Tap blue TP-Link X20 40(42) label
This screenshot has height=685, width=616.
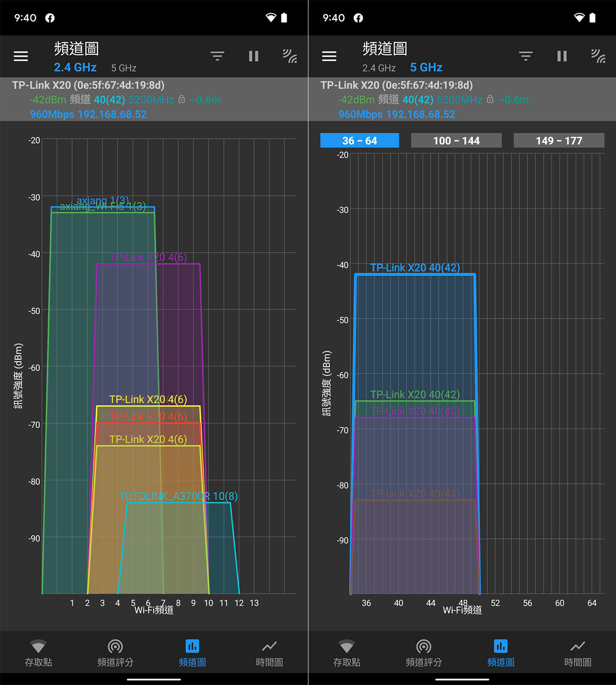(x=415, y=268)
